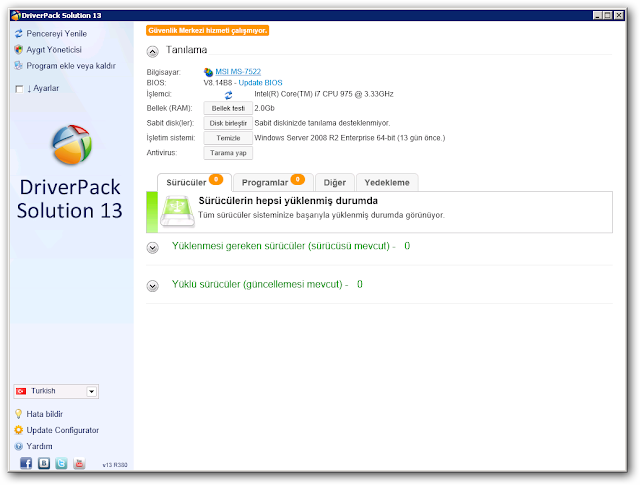Open the Update Configurator link
This screenshot has width=640, height=485.
click(x=62, y=430)
